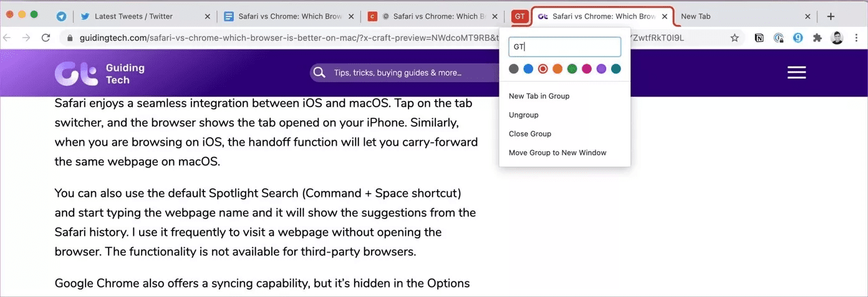Click the red GT tab group label

519,16
